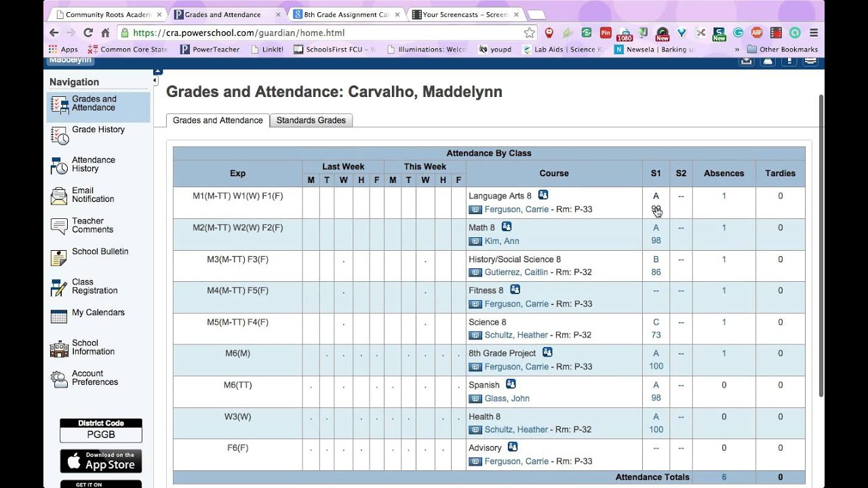
Task: Open the Math 8 S1 grade A 98
Action: [656, 234]
